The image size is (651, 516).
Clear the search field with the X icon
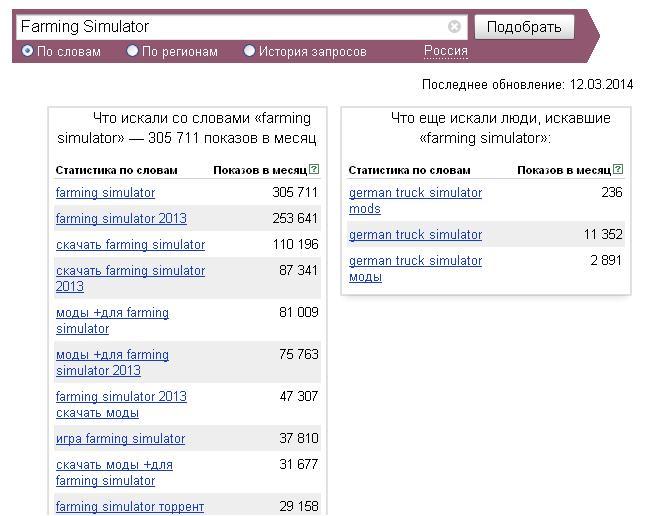pyautogui.click(x=454, y=27)
